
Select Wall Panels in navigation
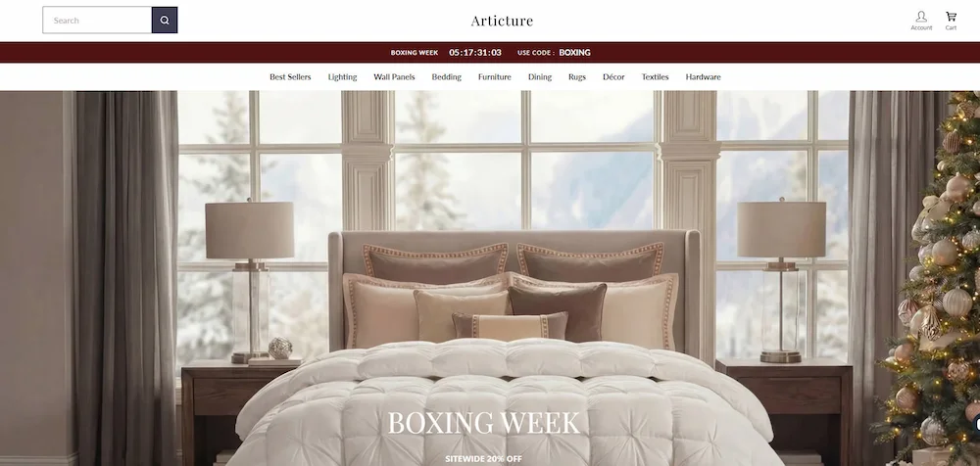[x=394, y=76]
